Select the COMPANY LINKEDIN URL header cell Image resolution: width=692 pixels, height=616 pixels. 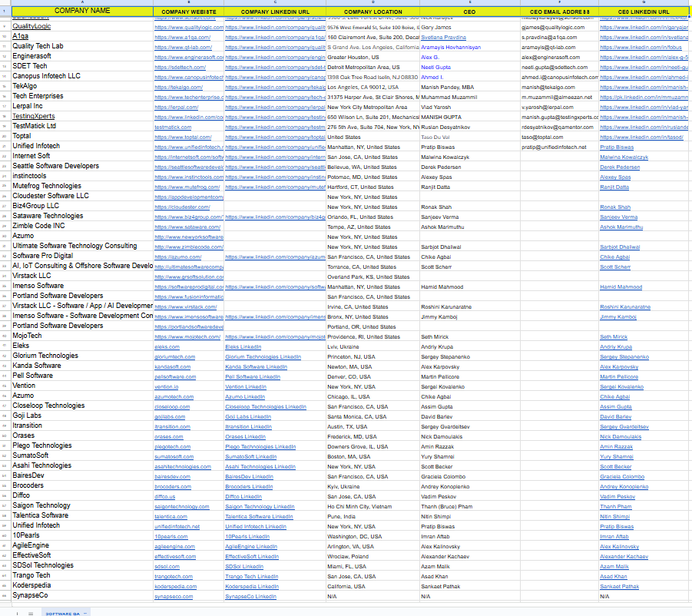click(275, 12)
